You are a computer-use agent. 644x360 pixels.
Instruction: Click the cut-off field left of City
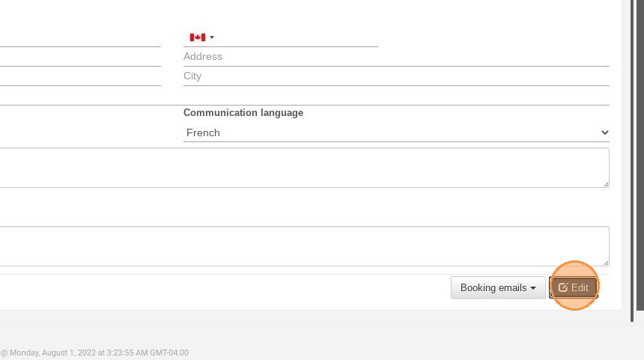80,76
